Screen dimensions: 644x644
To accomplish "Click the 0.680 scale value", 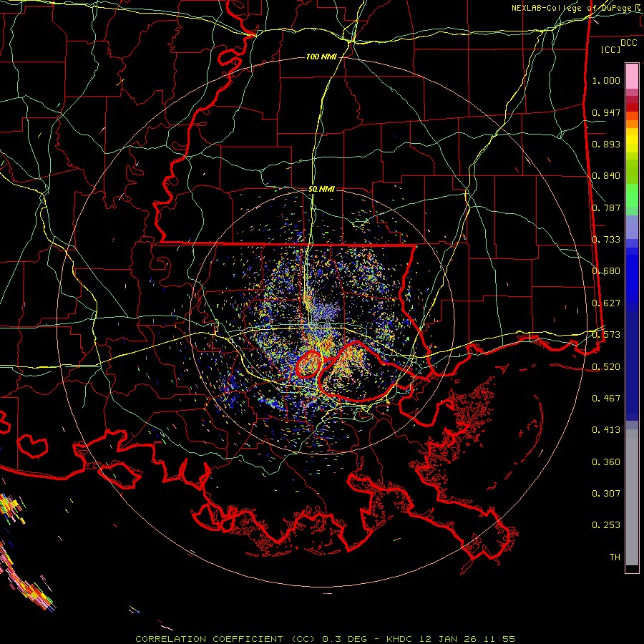I will [x=606, y=271].
